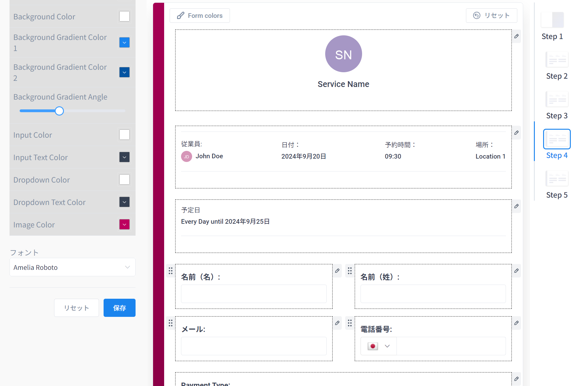Click the メール text input
The image size is (588, 386).
pyautogui.click(x=254, y=346)
